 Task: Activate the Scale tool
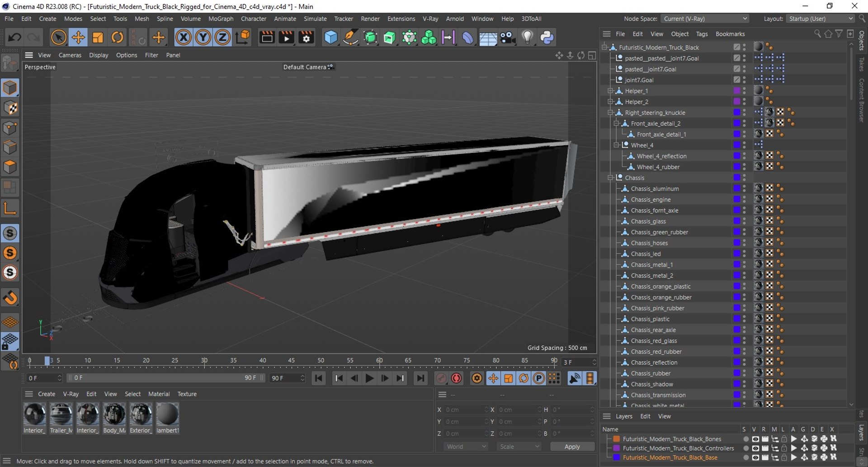98,38
